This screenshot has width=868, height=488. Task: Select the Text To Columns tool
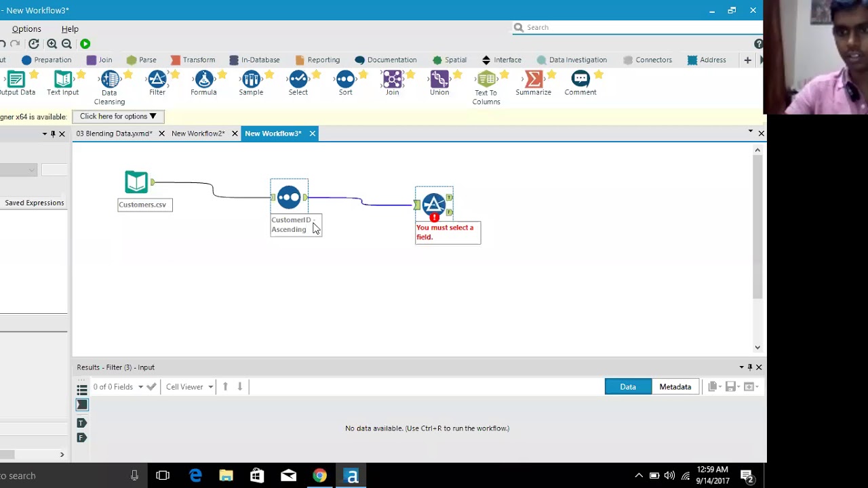tap(486, 88)
